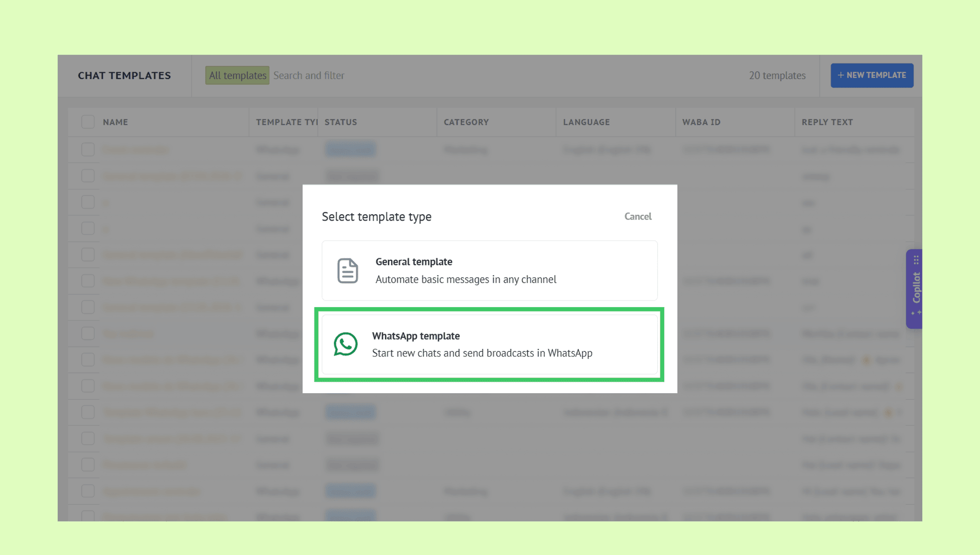The width and height of the screenshot is (980, 555).
Task: Click the TEMPLATE TYPE column header
Action: click(x=287, y=122)
